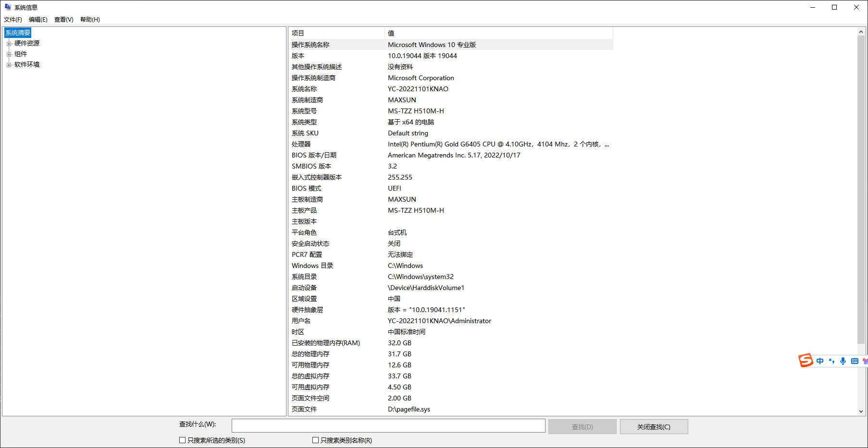The height and width of the screenshot is (448, 868).
Task: Select the 总的物理内存 row
Action: [451, 354]
